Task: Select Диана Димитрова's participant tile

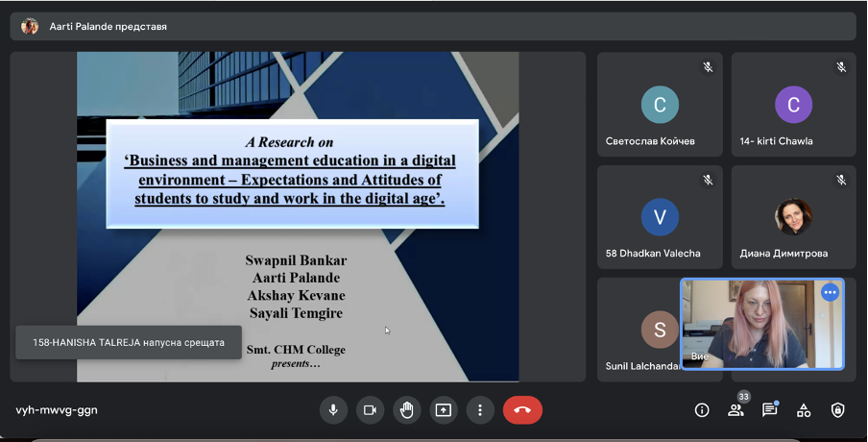Action: point(793,217)
